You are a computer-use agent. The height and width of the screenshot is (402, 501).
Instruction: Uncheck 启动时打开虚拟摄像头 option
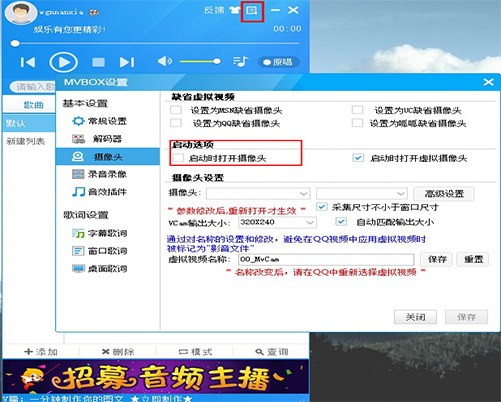(x=358, y=158)
